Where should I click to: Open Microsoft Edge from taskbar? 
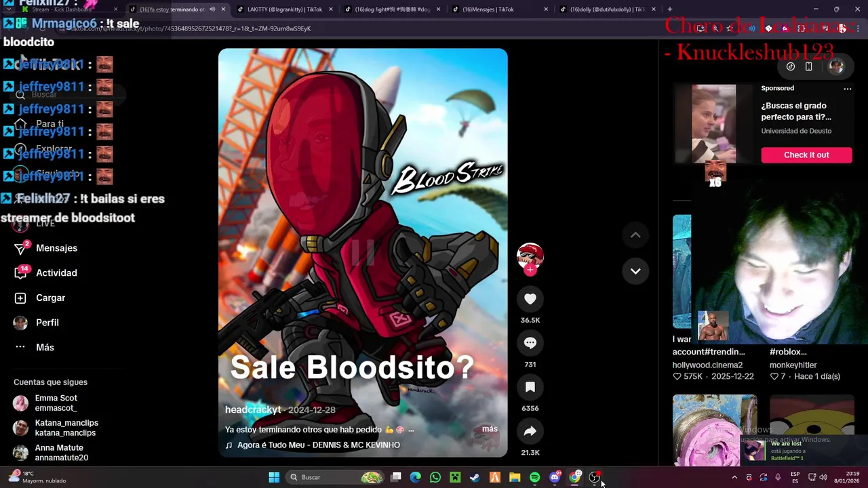point(416,477)
